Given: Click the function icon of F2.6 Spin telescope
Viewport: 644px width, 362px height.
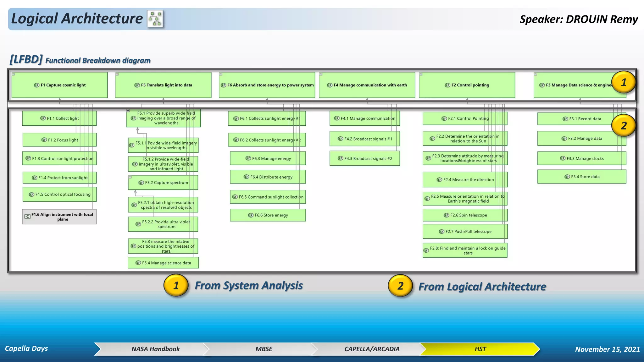Looking at the screenshot, I should click(x=446, y=215).
